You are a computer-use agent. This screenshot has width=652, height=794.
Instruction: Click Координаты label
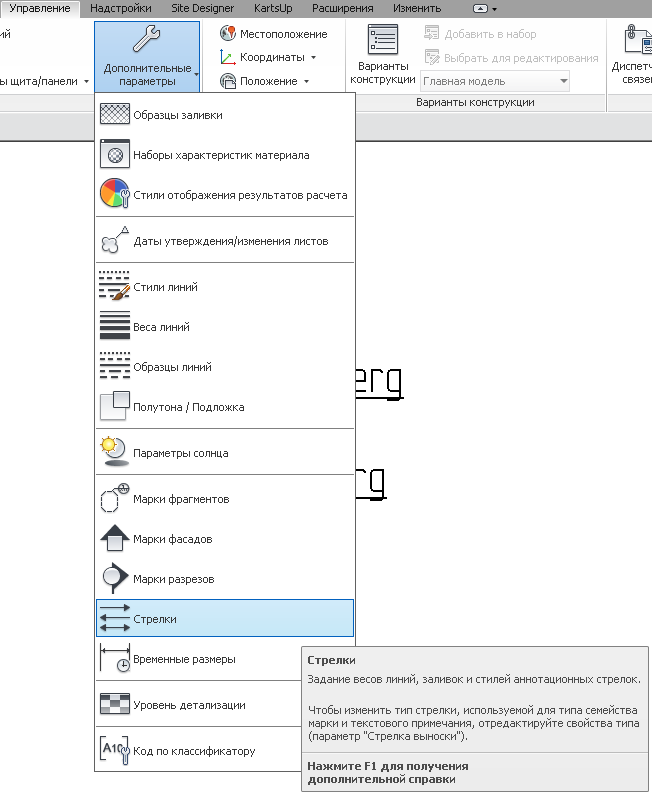pos(272,57)
